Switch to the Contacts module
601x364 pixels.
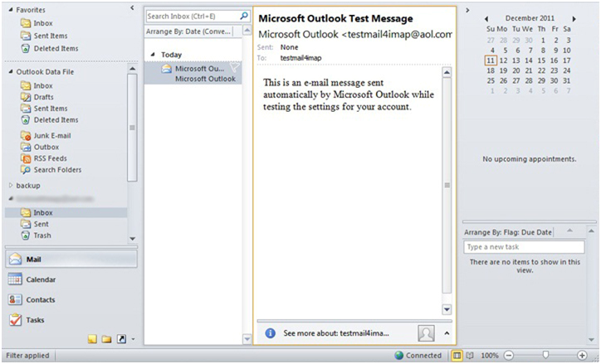pos(71,299)
